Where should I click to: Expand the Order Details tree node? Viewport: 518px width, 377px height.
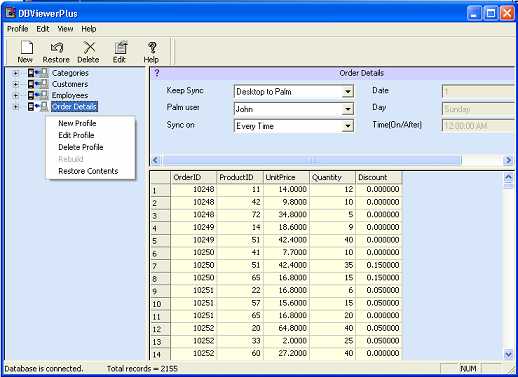(15, 107)
